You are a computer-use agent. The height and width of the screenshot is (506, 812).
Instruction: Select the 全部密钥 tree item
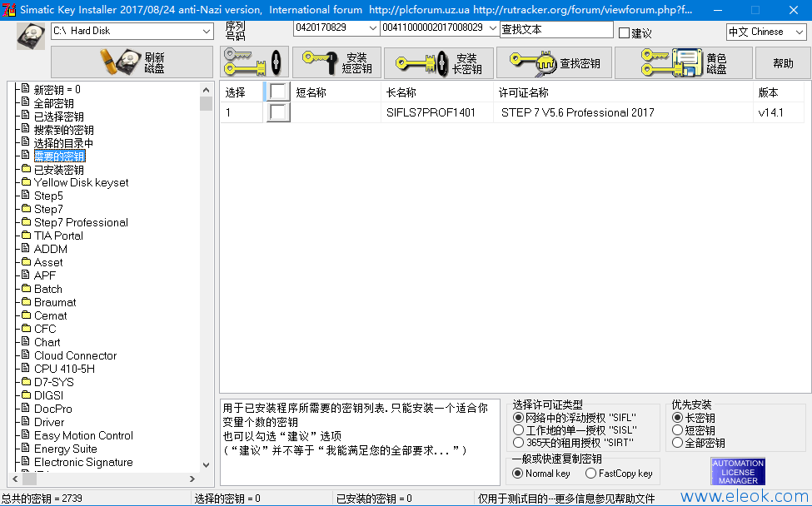tap(54, 103)
